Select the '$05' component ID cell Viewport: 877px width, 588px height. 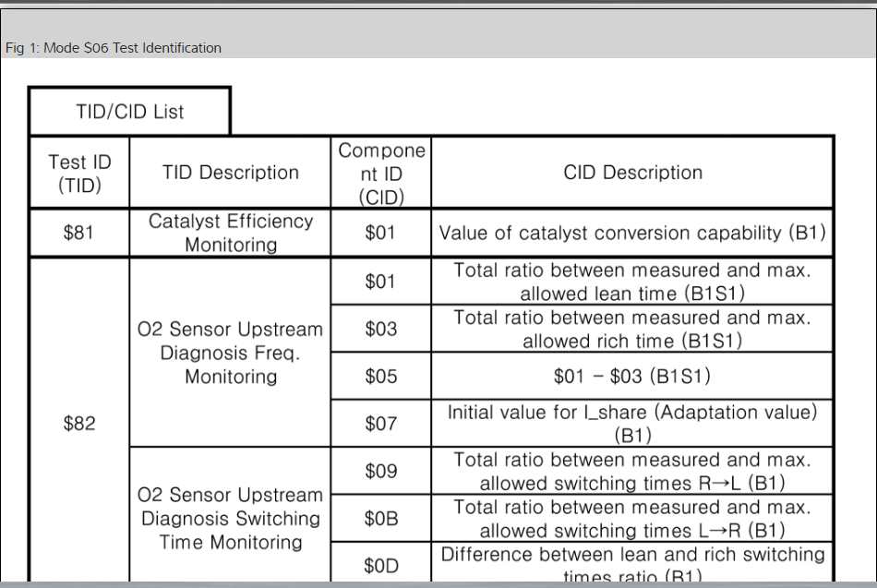[x=380, y=376]
